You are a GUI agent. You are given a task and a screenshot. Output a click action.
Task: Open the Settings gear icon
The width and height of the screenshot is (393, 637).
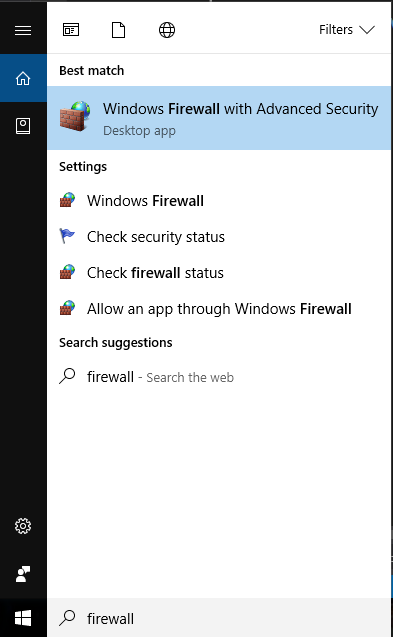[x=23, y=526]
